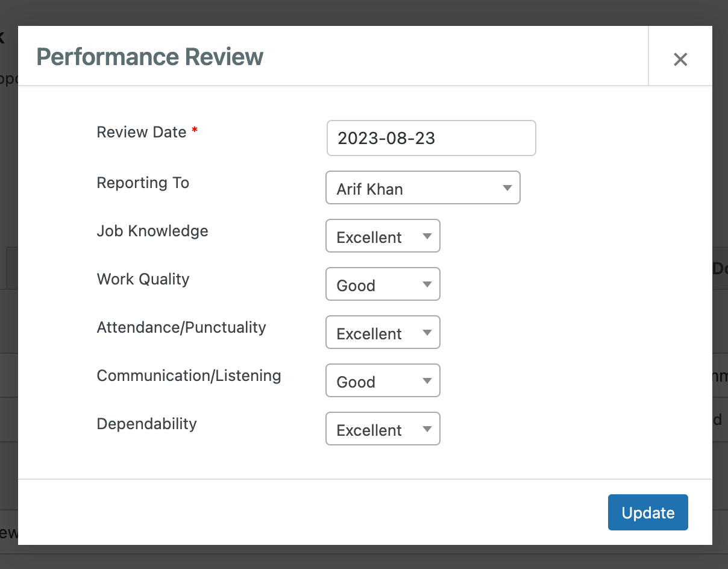Viewport: 728px width, 569px height.
Task: Click the X icon in the dialog header
Action: pyautogui.click(x=680, y=58)
